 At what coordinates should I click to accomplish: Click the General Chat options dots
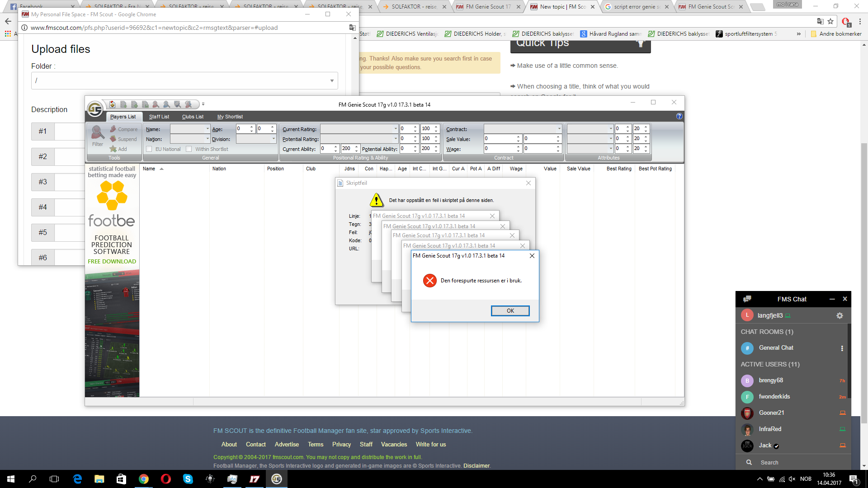click(842, 348)
